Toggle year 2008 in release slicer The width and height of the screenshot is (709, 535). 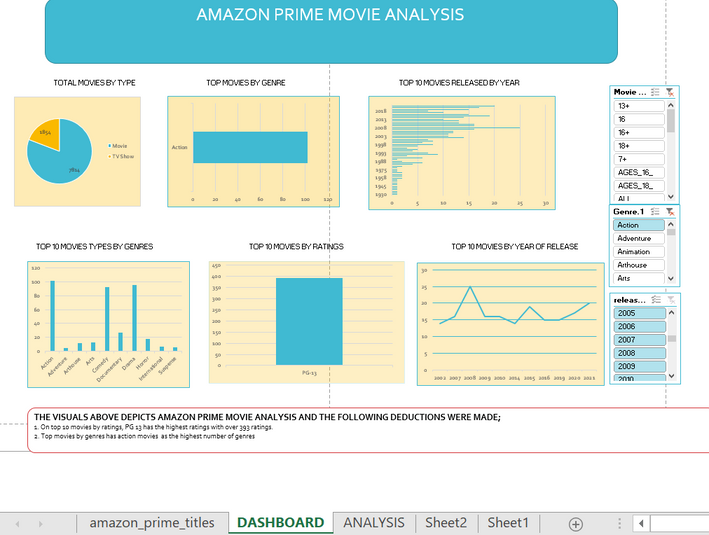(x=639, y=353)
